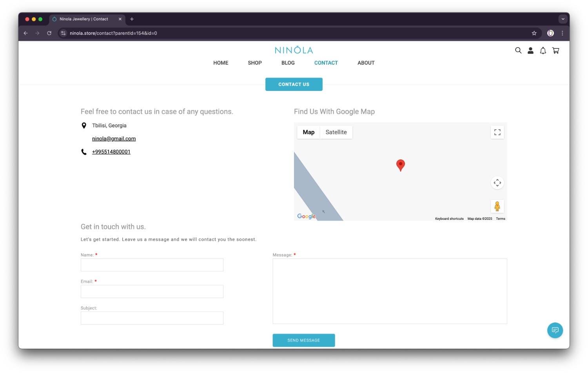Image resolution: width=588 pixels, height=373 pixels.
Task: Open the notifications bell icon
Action: click(x=543, y=51)
